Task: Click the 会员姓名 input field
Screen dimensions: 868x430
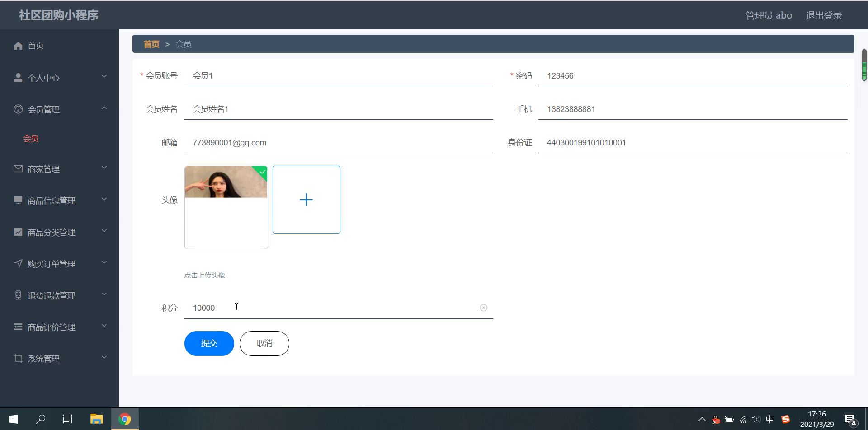Action: pos(339,109)
